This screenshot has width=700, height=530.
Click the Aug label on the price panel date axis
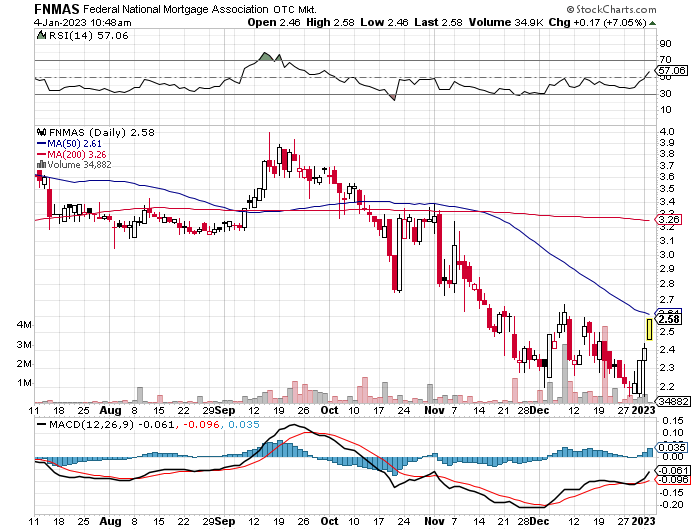110,410
